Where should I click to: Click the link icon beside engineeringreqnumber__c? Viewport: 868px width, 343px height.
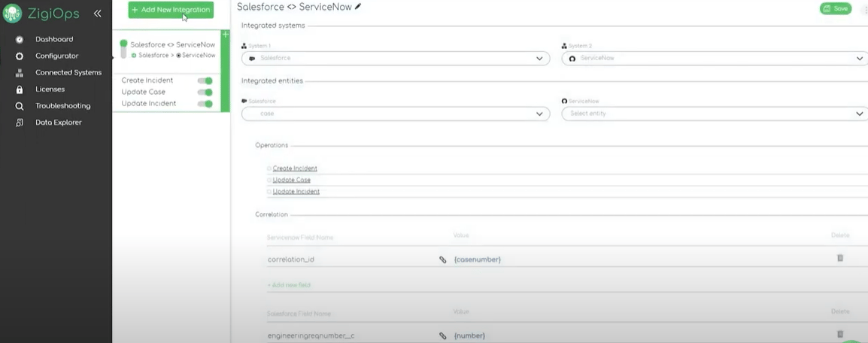click(442, 335)
